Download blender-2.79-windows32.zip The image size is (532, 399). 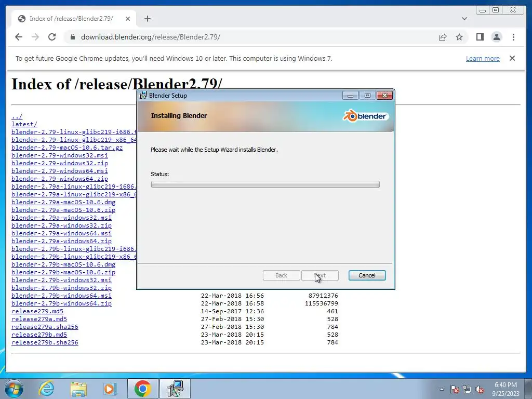60,163
